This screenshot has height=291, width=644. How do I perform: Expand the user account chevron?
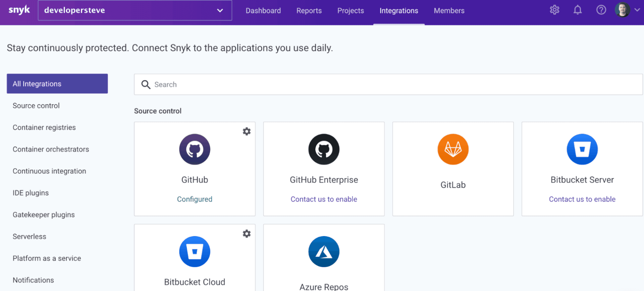637,10
